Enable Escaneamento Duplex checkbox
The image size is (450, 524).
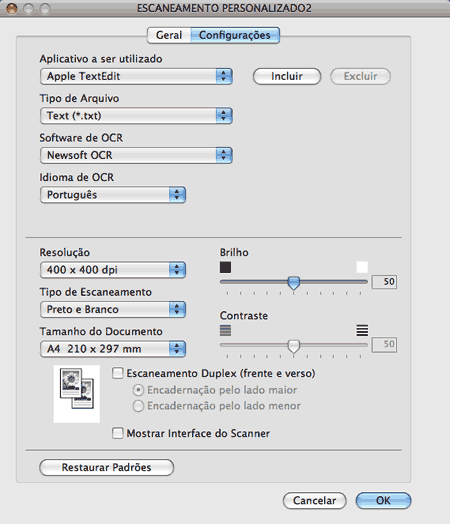point(118,373)
